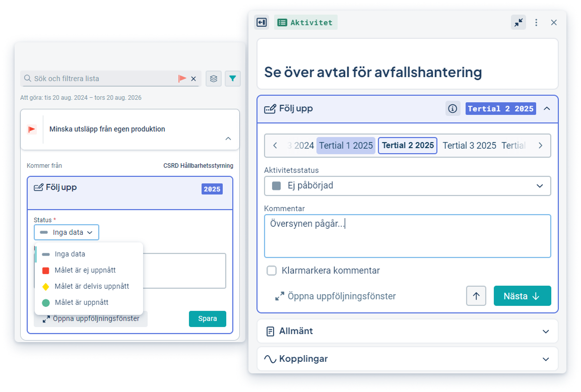Tick the Klarmarkera kommentar checkbox
Screen dimensions: 581x392
pos(272,271)
